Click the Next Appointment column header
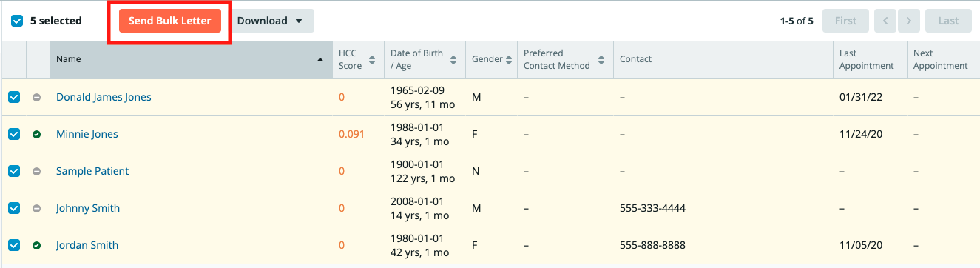The image size is (980, 268). tap(943, 59)
